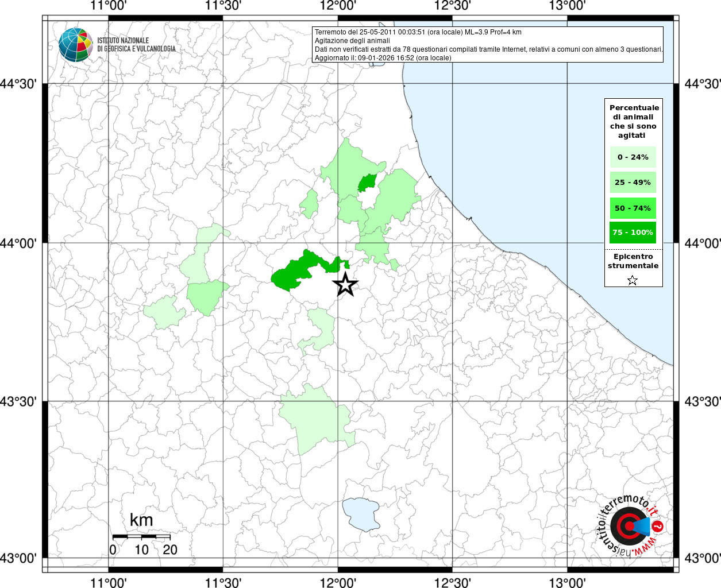Click the blue lake shape on the map
This screenshot has width=721, height=588.
tap(361, 514)
